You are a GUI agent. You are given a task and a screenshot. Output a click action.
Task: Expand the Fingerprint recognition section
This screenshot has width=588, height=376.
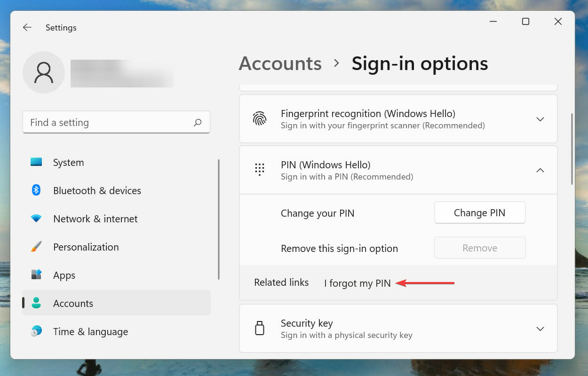pos(540,119)
